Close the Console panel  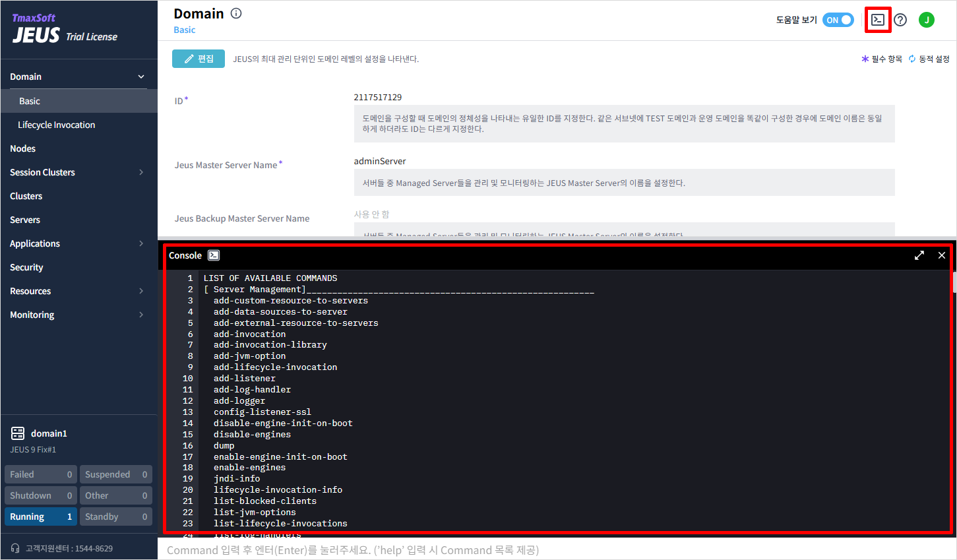coord(942,255)
